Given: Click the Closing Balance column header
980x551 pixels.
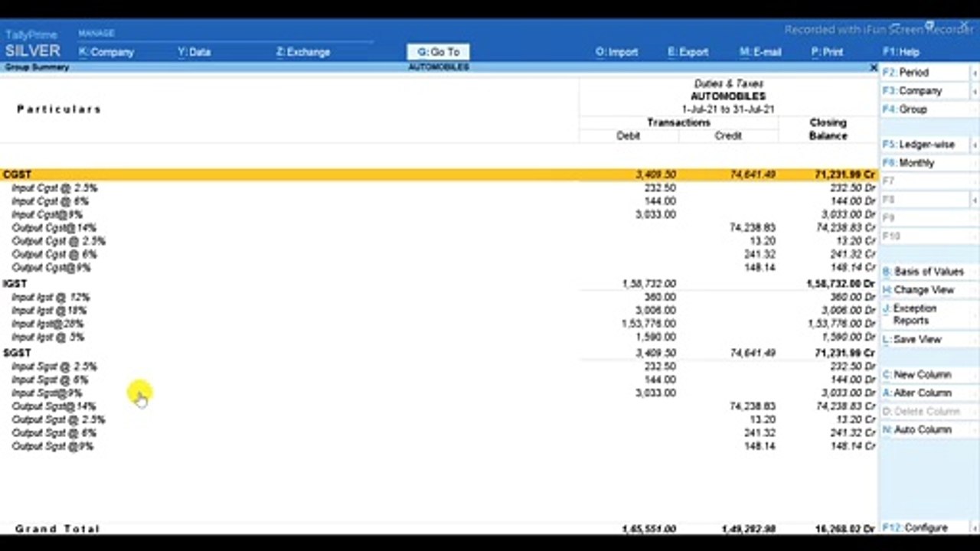Looking at the screenshot, I should click(x=828, y=129).
